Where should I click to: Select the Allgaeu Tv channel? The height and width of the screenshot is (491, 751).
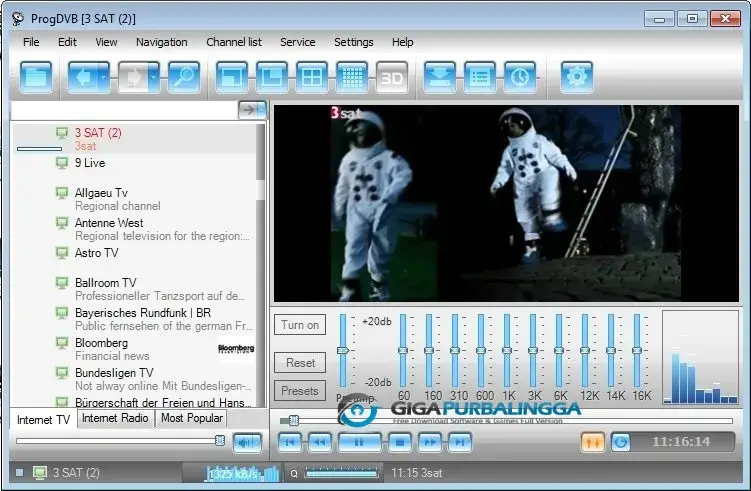(134, 199)
